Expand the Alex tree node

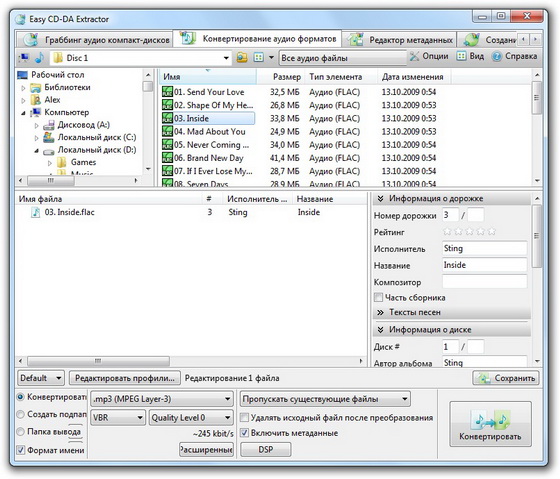click(23, 100)
